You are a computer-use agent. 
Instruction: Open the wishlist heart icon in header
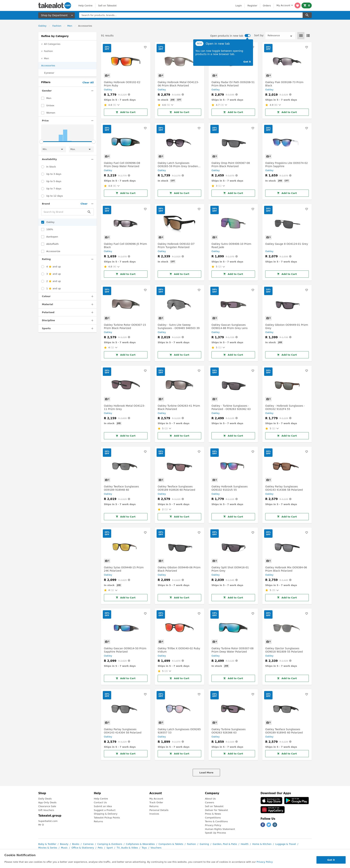[x=297, y=5]
